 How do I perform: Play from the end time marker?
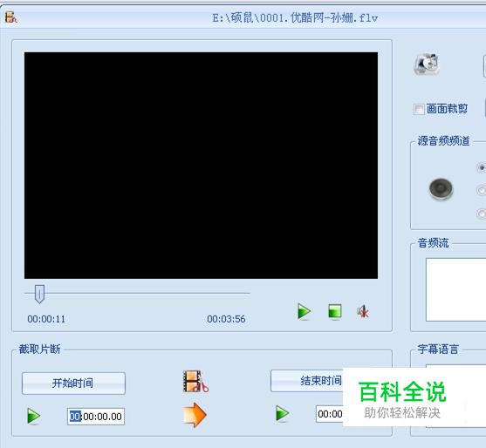pyautogui.click(x=283, y=414)
